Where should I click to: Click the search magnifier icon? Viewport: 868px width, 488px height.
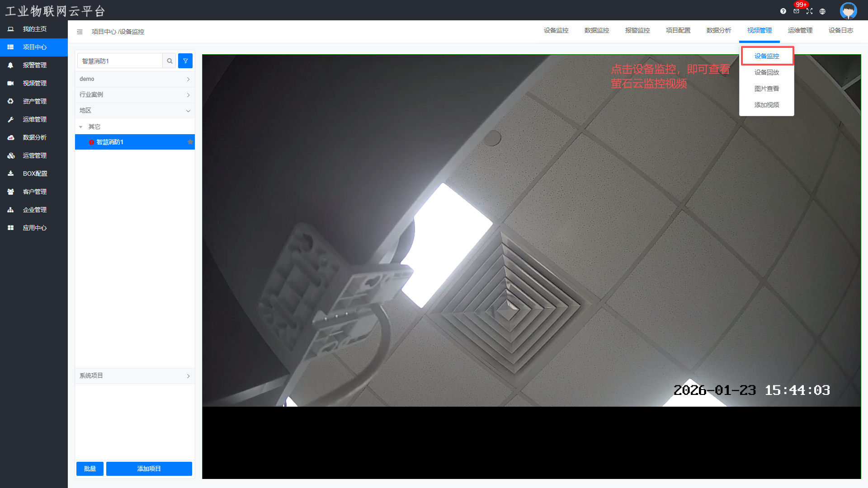170,61
